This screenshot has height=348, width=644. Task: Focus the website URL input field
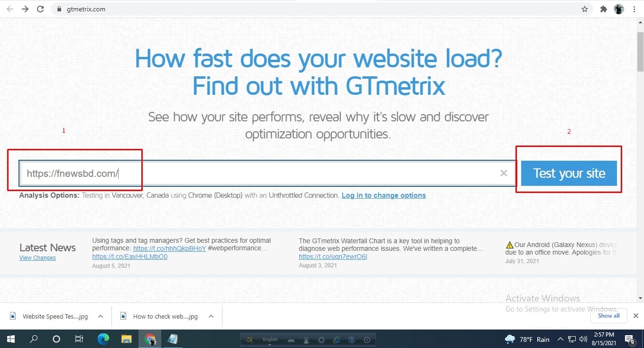tap(267, 174)
